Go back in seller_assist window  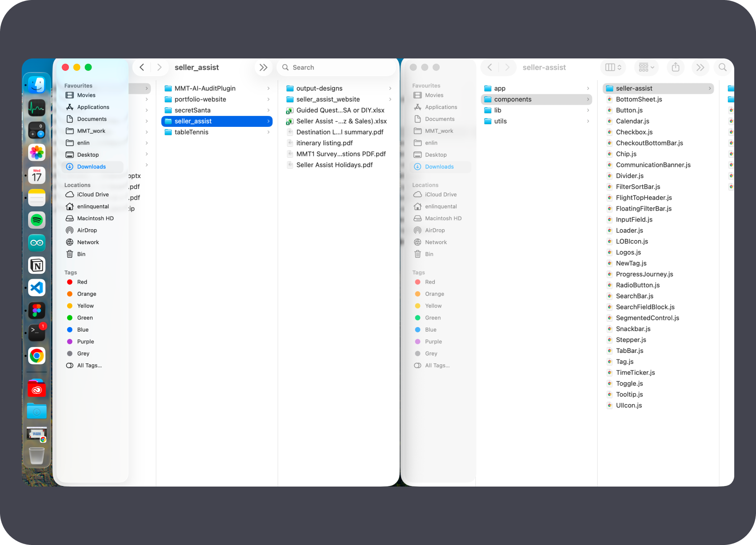click(142, 68)
